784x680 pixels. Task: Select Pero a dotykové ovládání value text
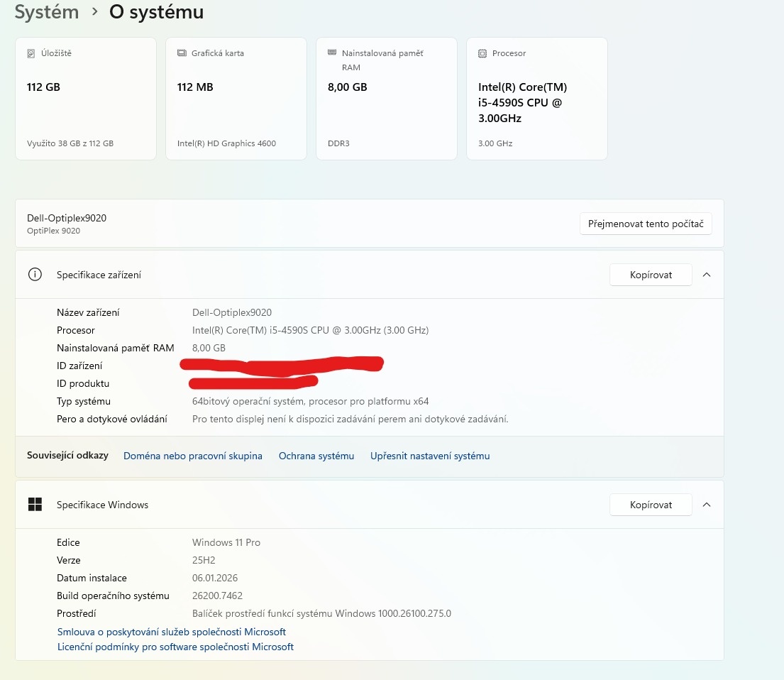(350, 419)
